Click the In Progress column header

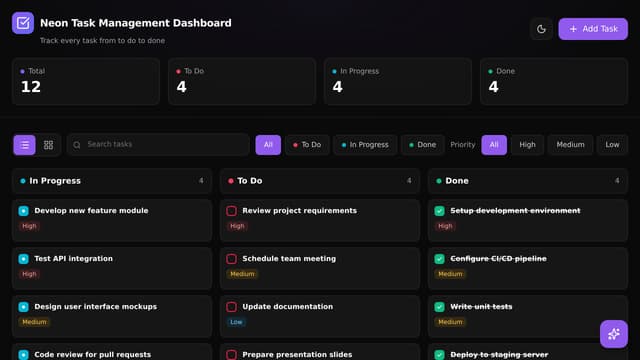click(x=112, y=181)
